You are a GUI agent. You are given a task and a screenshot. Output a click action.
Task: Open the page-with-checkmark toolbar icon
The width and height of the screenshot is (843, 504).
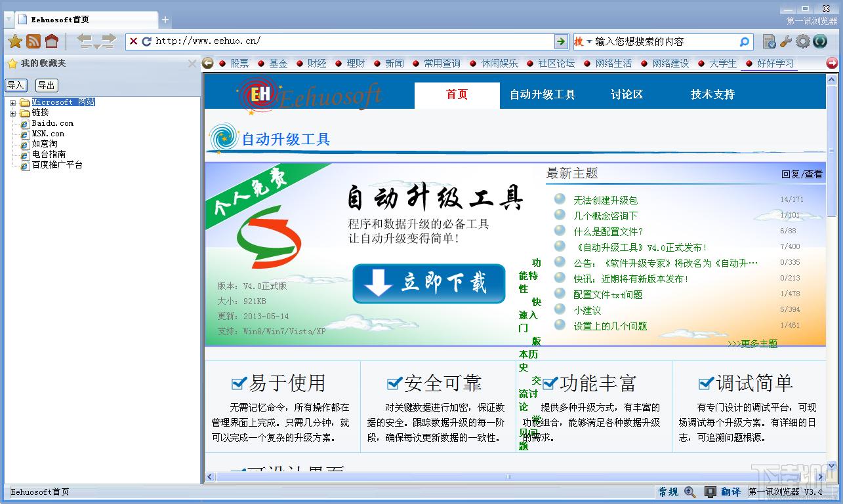pos(770,41)
